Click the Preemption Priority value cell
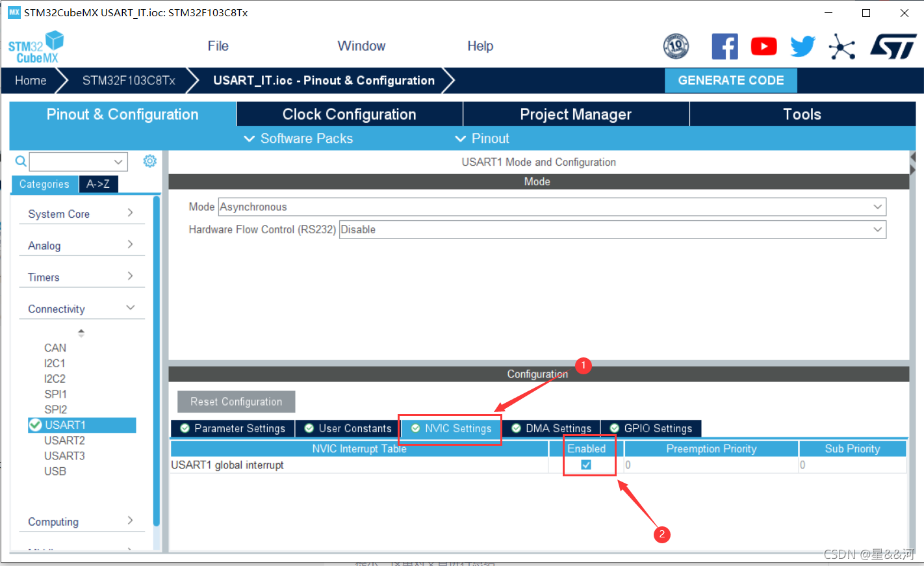 point(711,465)
